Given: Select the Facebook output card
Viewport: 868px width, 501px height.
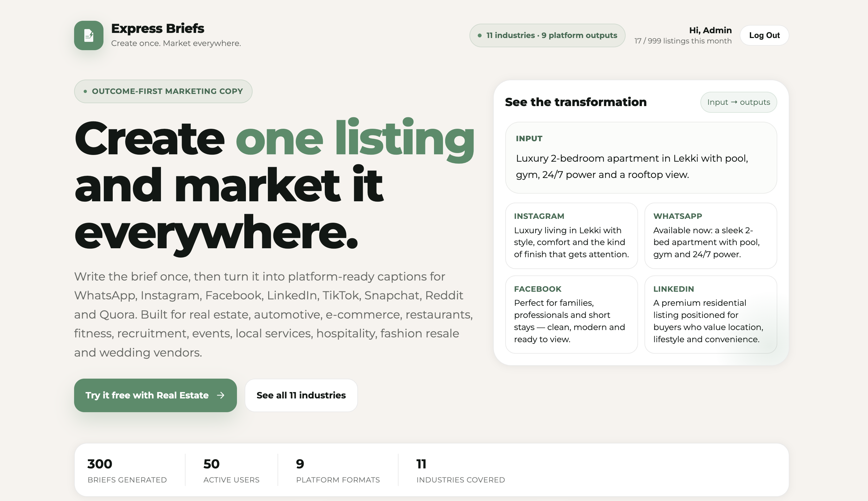Looking at the screenshot, I should pos(571,314).
